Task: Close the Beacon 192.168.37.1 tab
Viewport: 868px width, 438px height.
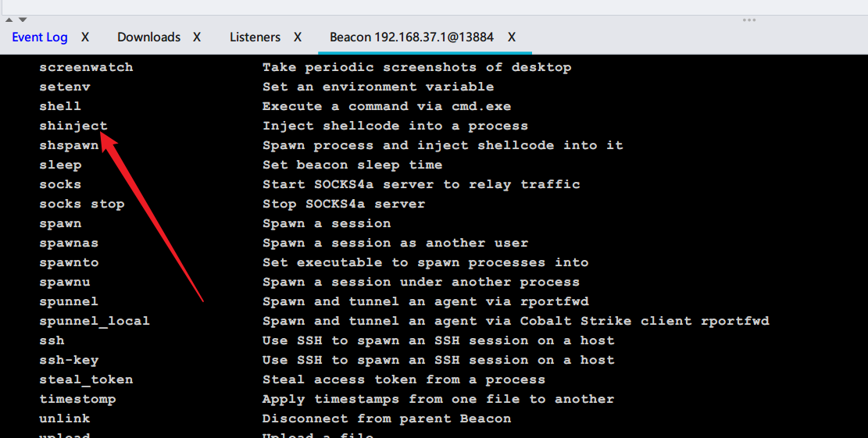Action: [x=512, y=37]
